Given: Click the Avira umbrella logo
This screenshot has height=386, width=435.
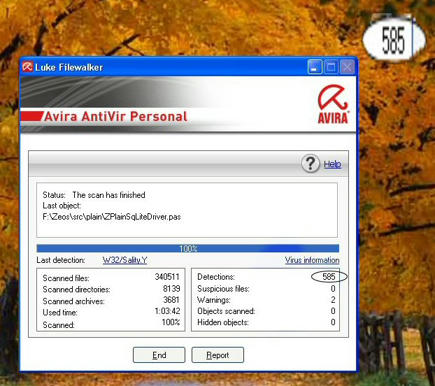Looking at the screenshot, I should [333, 105].
